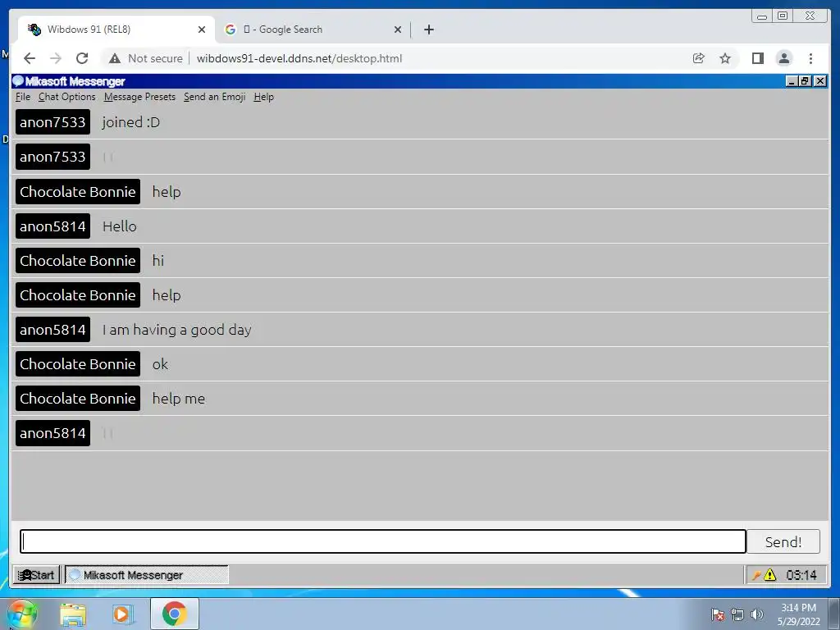Open Chrome three-dot menu
This screenshot has width=840, height=630.
pos(810,58)
